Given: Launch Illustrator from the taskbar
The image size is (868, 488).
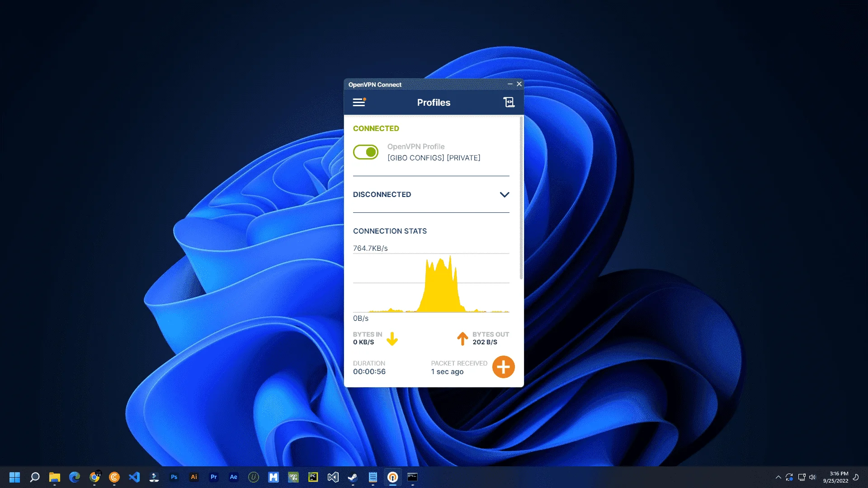Looking at the screenshot, I should 194,477.
